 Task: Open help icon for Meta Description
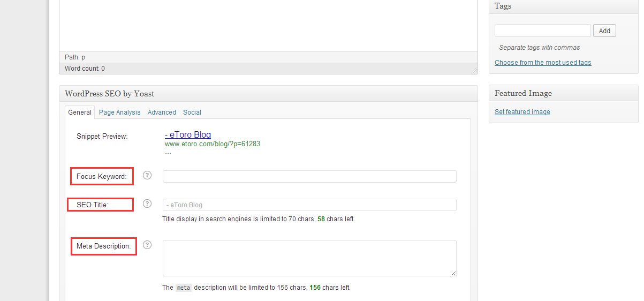pyautogui.click(x=148, y=245)
